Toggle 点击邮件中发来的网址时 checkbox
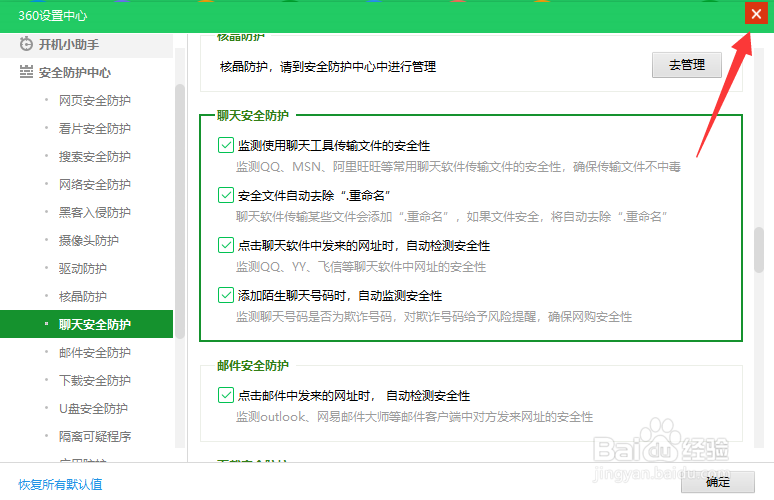Viewport: 774px width, 500px height. (226, 395)
